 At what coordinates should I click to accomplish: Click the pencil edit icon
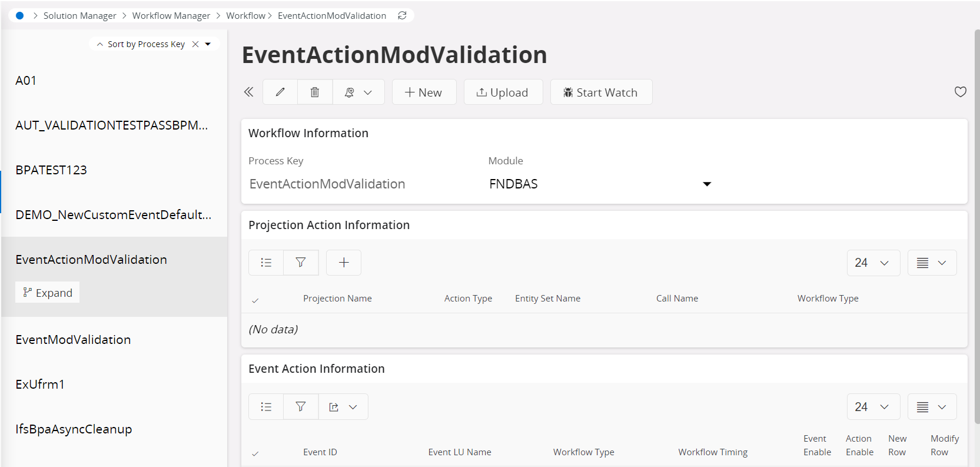(x=280, y=92)
